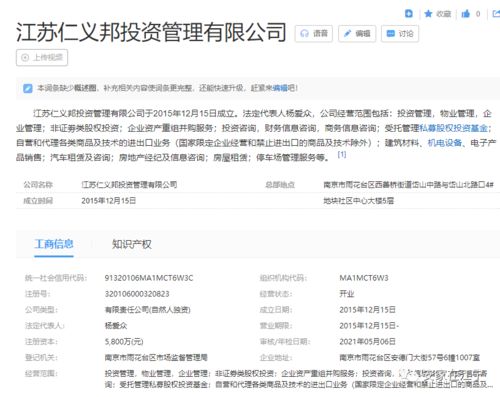Click the 编辑 edit button
500x397 pixels.
(x=357, y=34)
